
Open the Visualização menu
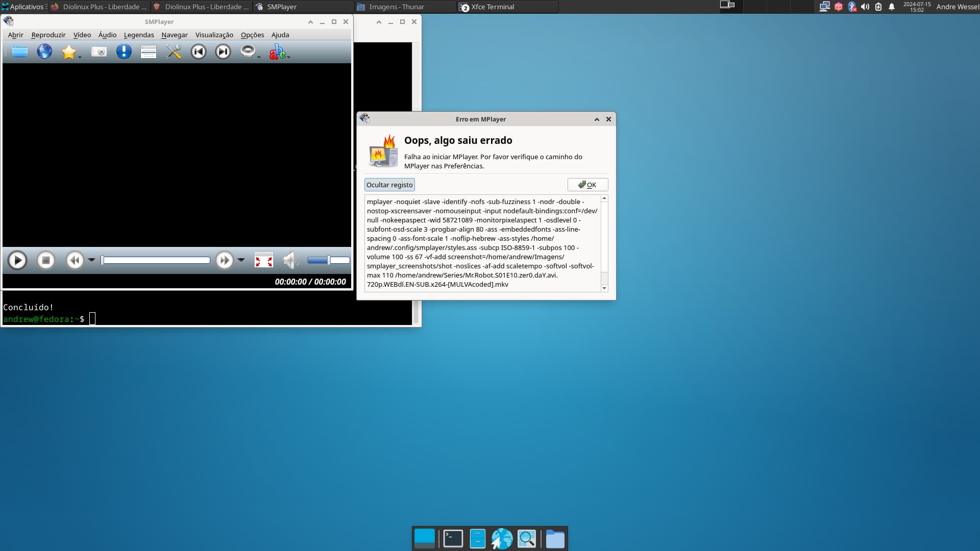214,35
